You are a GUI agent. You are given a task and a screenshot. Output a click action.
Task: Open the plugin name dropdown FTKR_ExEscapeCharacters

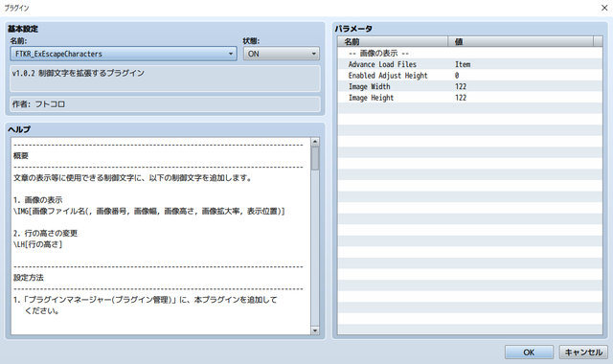(x=124, y=54)
